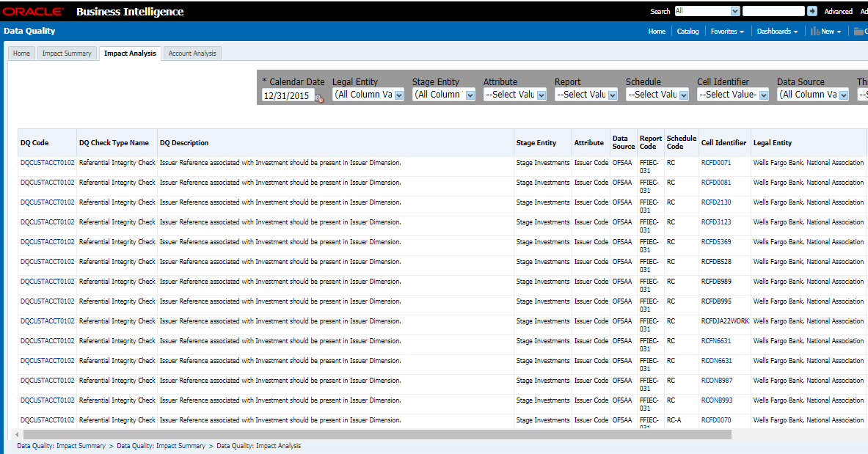The image size is (868, 454).
Task: Click first Impact Summary breadcrumb link
Action: 61,446
